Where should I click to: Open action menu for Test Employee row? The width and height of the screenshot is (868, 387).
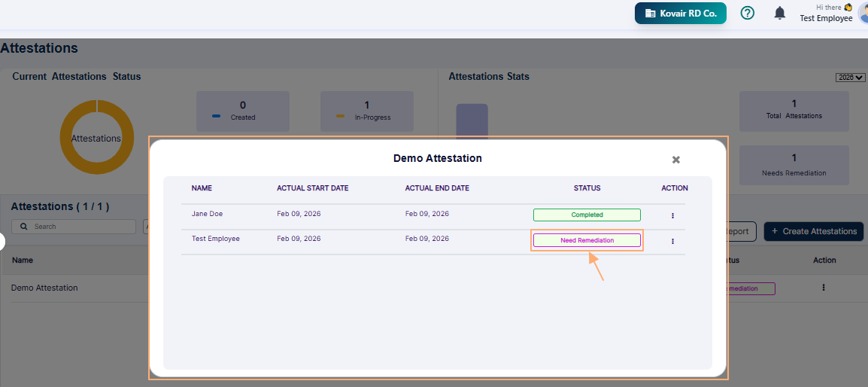(672, 241)
